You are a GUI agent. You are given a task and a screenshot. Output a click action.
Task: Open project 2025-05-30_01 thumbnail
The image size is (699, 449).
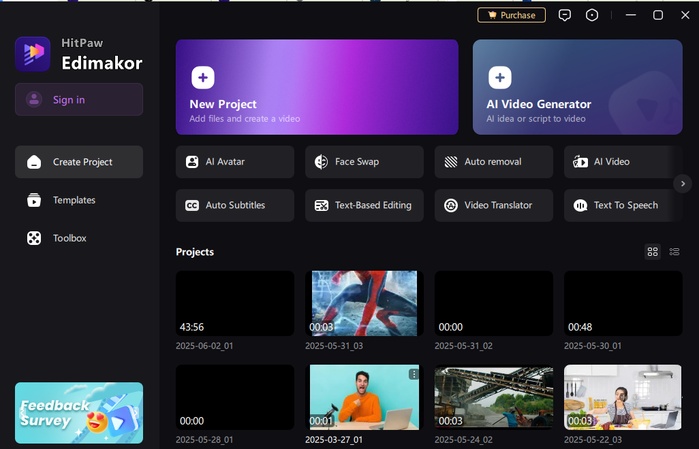623,303
